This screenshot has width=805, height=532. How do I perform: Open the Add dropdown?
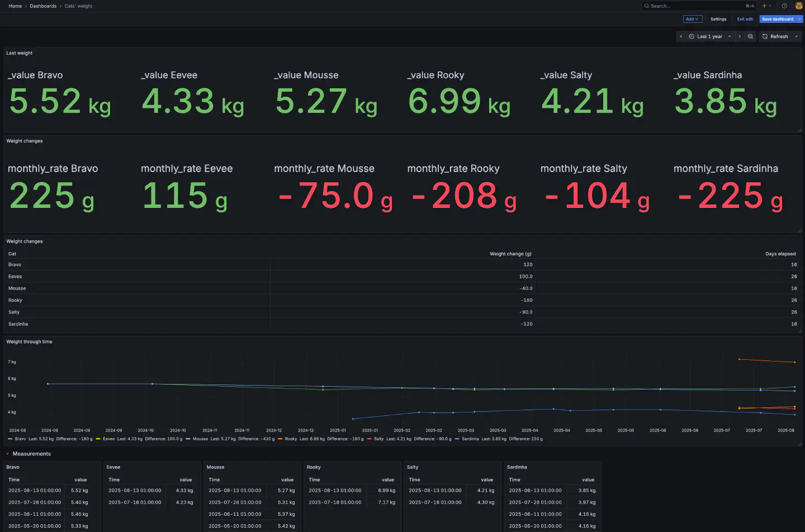pos(693,19)
